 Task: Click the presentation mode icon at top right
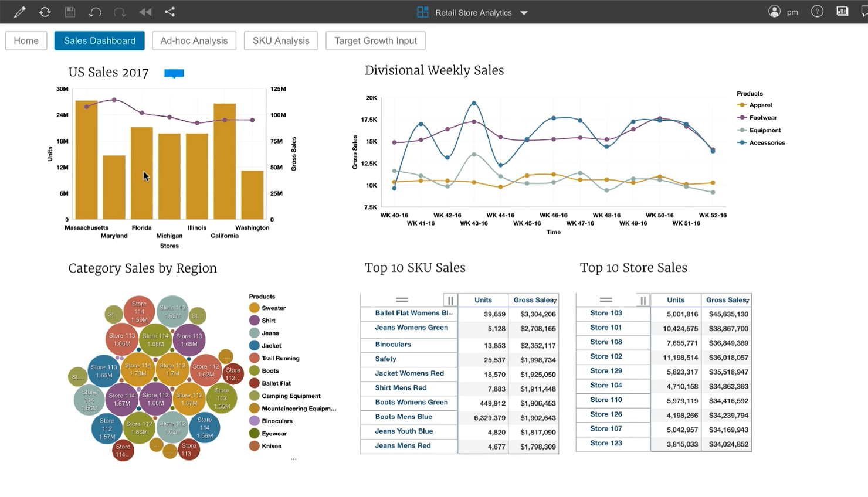[x=842, y=12]
